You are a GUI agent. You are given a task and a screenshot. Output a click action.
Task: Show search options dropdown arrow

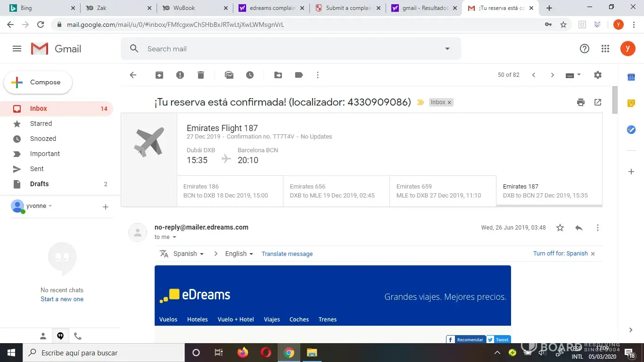tap(447, 49)
